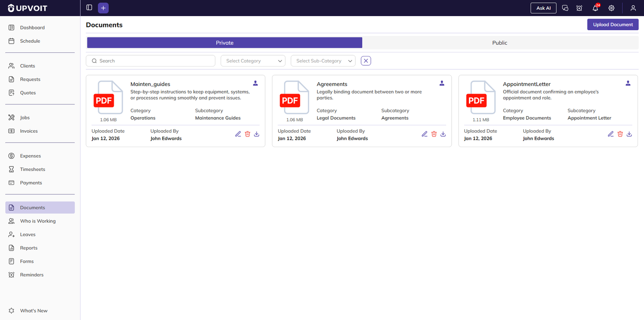Screen dimensions: 644x320
Task: Click the Operations category value
Action: click(143, 118)
